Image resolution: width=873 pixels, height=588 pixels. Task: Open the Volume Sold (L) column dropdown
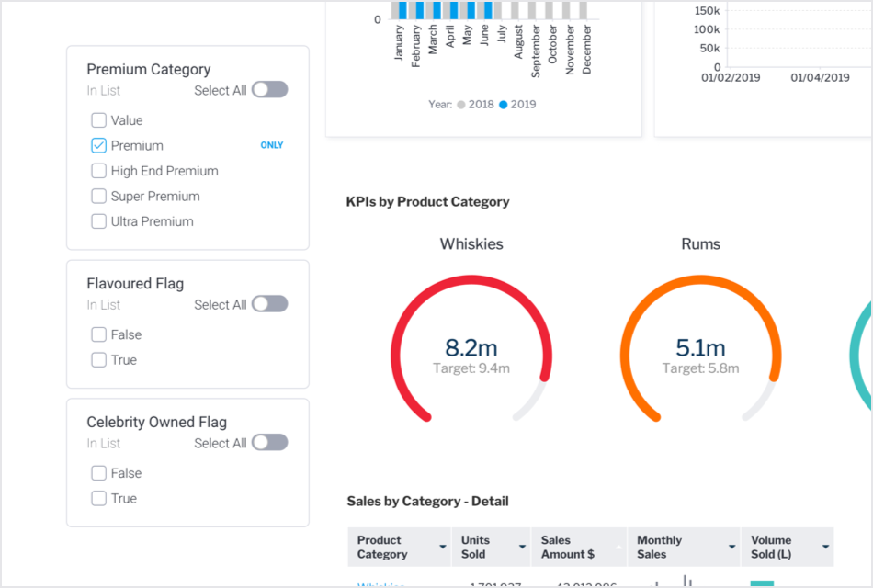(825, 548)
